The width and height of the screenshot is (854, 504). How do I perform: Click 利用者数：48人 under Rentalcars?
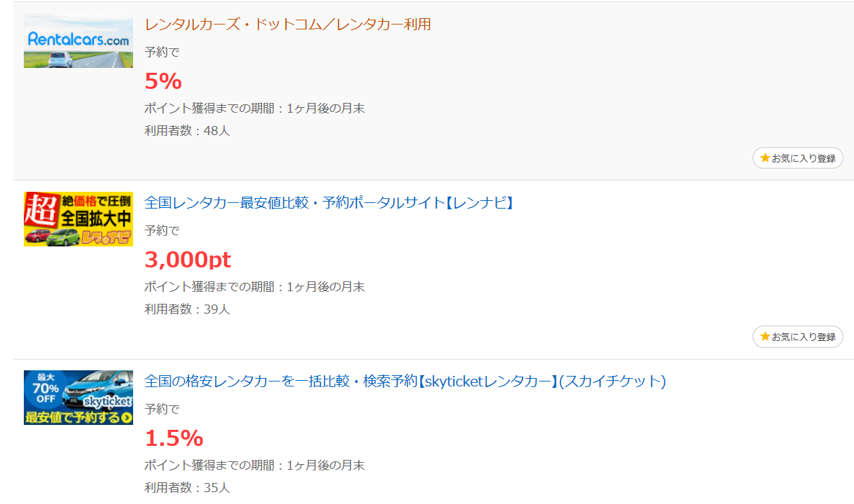point(187,130)
